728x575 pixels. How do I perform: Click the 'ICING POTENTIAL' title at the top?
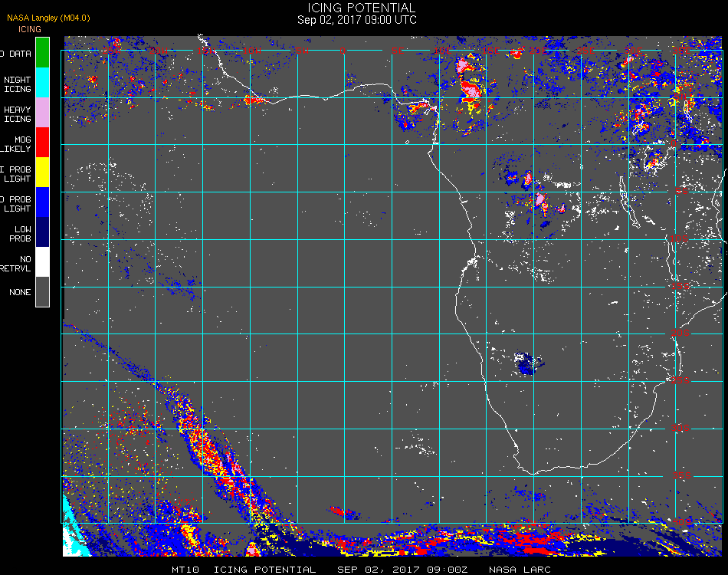click(x=361, y=8)
